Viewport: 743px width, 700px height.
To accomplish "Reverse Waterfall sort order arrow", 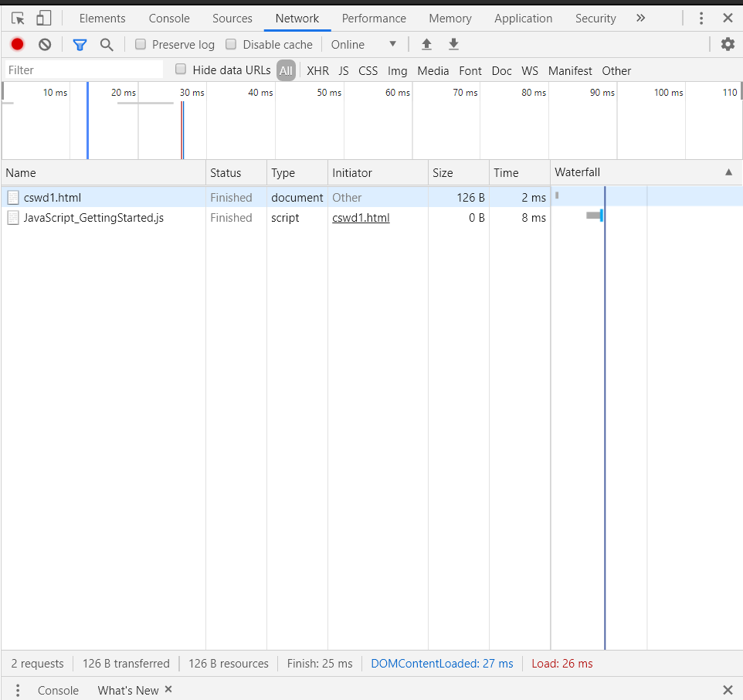I will 729,172.
